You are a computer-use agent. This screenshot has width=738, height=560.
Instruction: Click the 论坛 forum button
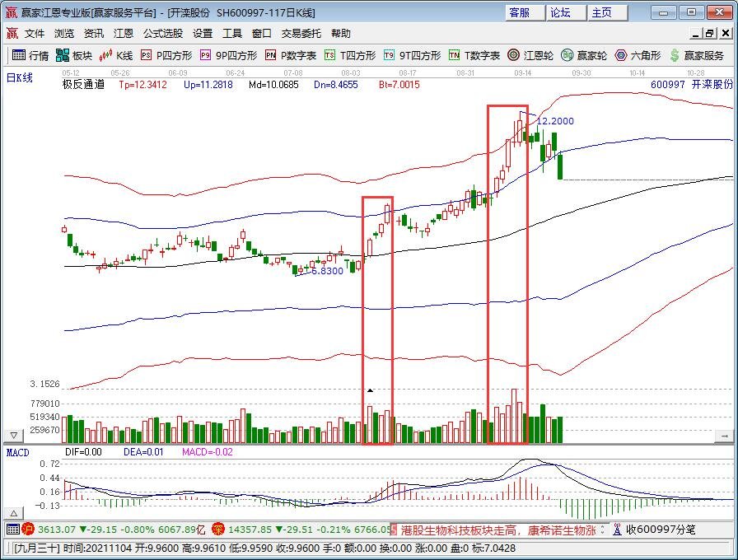(566, 12)
